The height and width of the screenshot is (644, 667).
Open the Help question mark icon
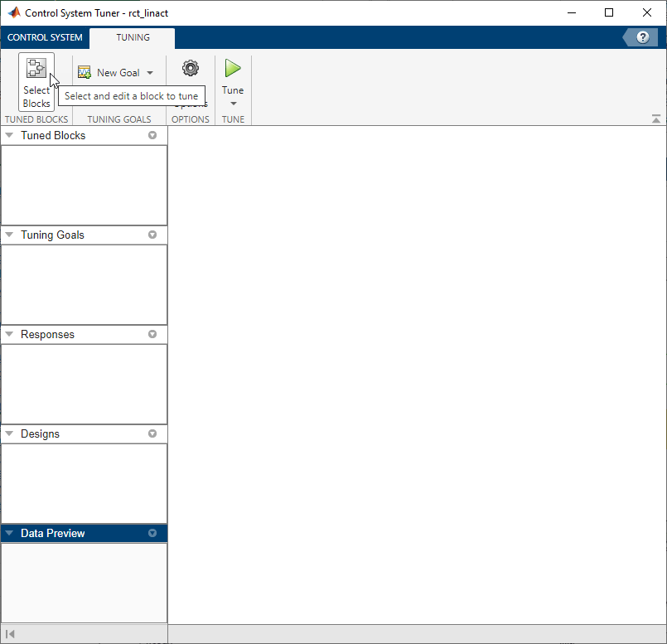[x=643, y=37]
